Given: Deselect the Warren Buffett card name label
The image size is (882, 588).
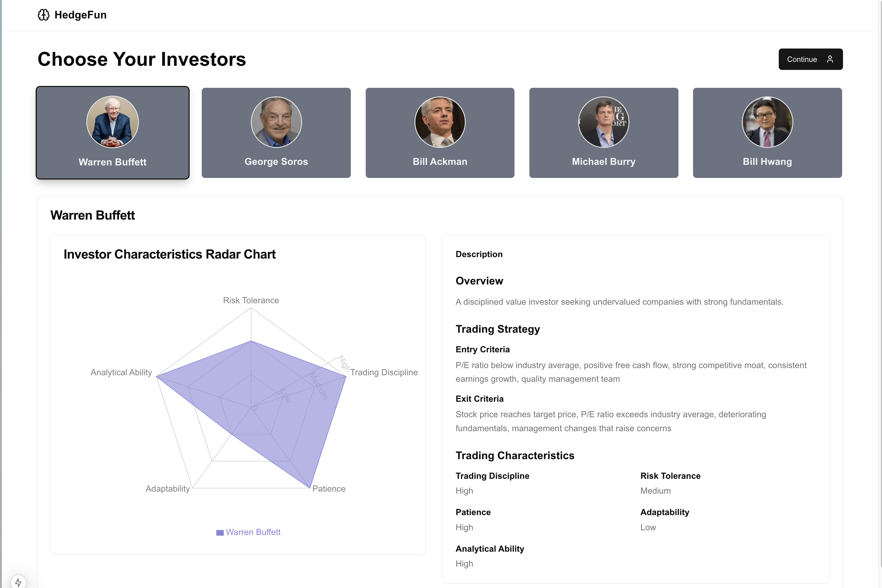Looking at the screenshot, I should pos(112,162).
